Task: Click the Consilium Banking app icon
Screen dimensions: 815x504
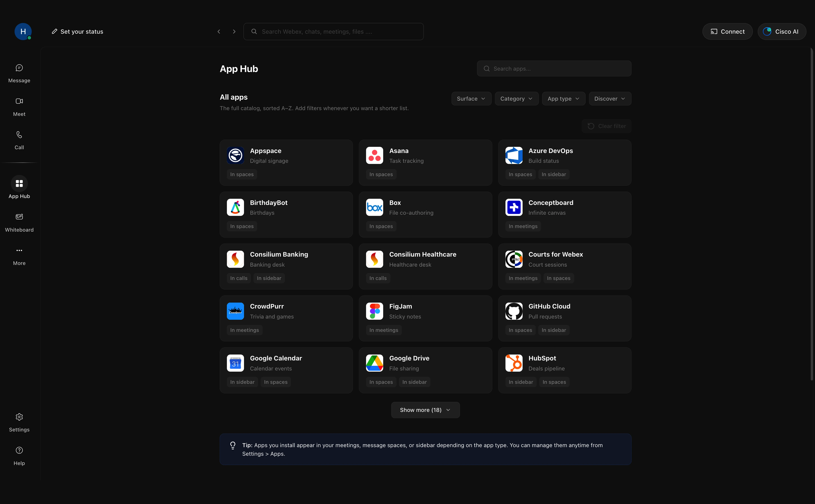Action: [235, 259]
